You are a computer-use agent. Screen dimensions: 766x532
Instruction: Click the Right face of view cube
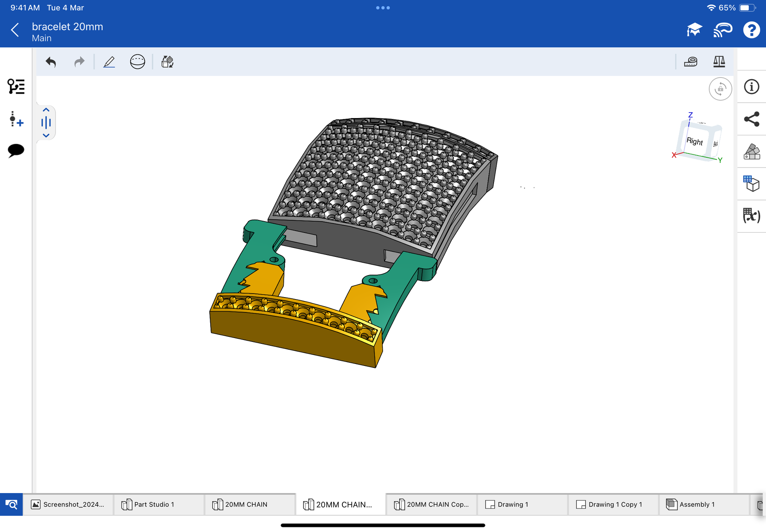tap(694, 141)
